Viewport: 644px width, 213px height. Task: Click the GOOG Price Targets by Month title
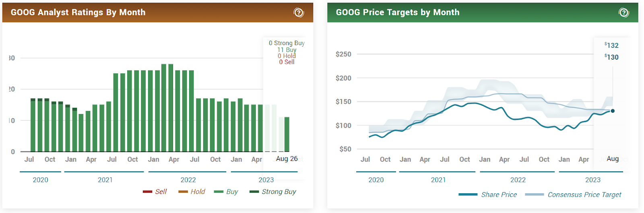398,12
